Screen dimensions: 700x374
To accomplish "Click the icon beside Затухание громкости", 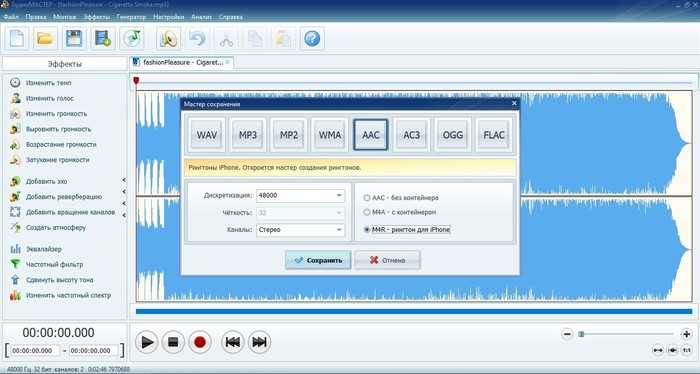I will 15,160.
